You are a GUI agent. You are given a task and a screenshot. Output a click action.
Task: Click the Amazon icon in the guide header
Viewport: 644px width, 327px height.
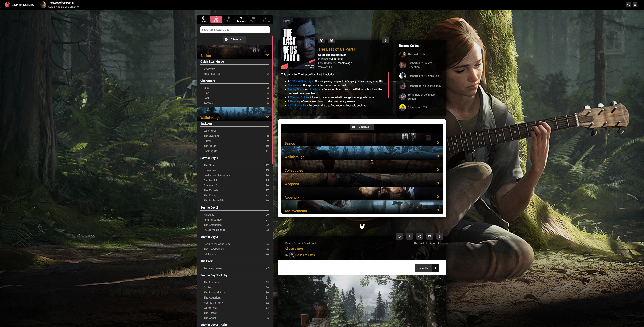pyautogui.click(x=385, y=40)
